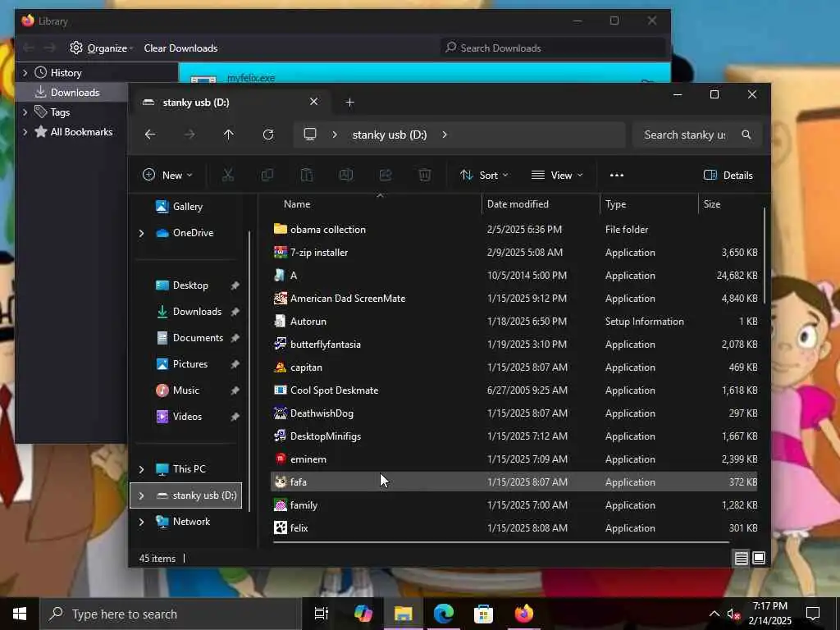The image size is (840, 630).
Task: Open the Windows Start menu
Action: pyautogui.click(x=20, y=614)
